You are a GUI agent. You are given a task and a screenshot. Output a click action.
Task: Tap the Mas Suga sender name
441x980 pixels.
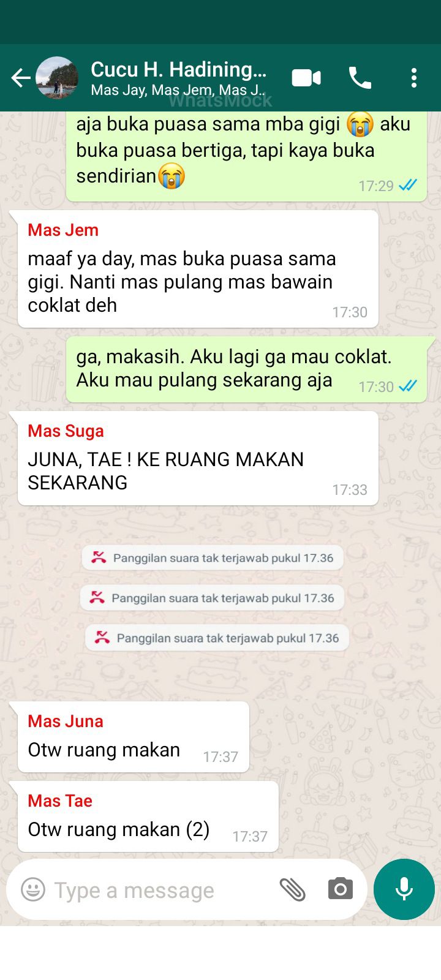click(66, 431)
